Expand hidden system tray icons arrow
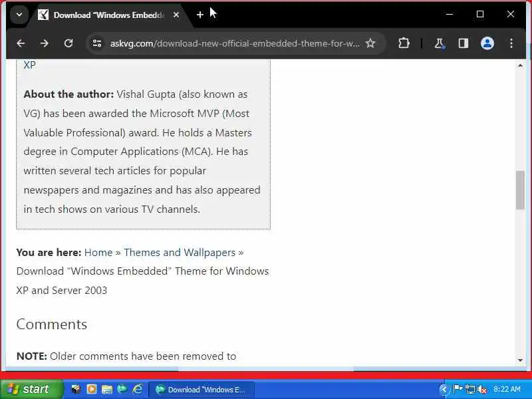The height and width of the screenshot is (399, 532). pyautogui.click(x=444, y=389)
